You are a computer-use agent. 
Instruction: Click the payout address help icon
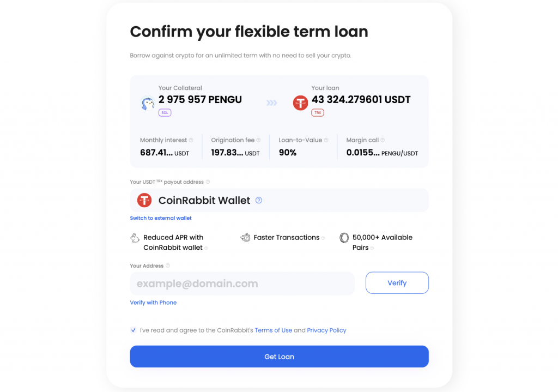(x=208, y=182)
